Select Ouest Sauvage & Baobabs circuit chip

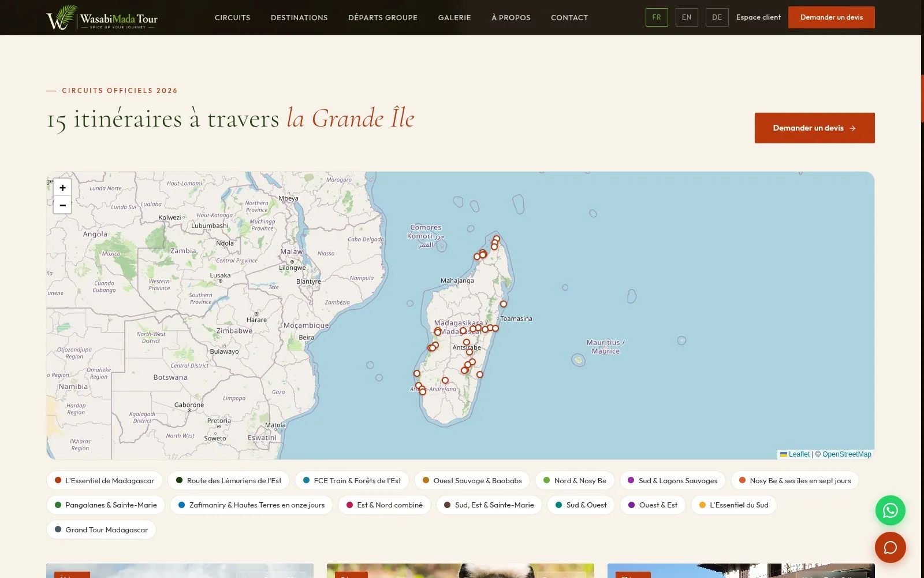pos(472,480)
